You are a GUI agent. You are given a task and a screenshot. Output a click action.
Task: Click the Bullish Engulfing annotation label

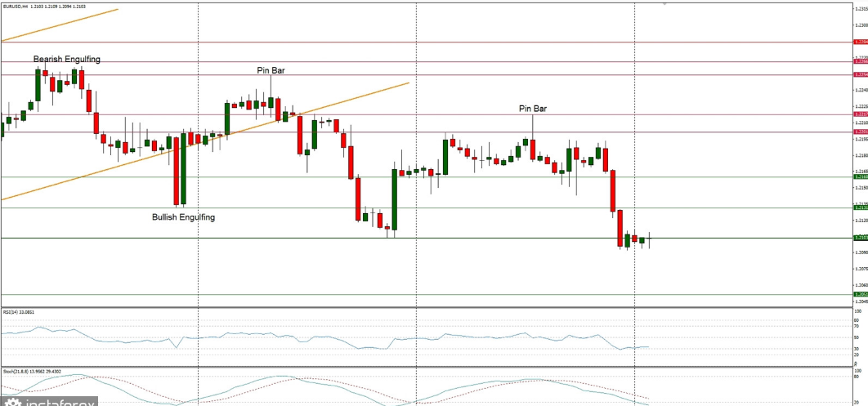pyautogui.click(x=184, y=217)
